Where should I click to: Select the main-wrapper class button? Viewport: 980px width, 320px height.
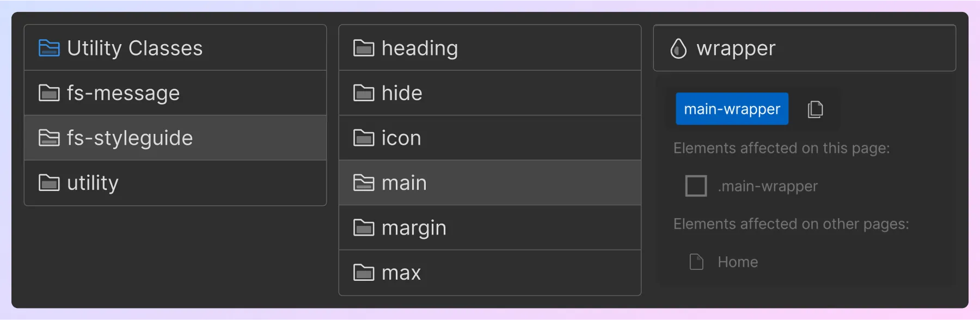coord(731,108)
